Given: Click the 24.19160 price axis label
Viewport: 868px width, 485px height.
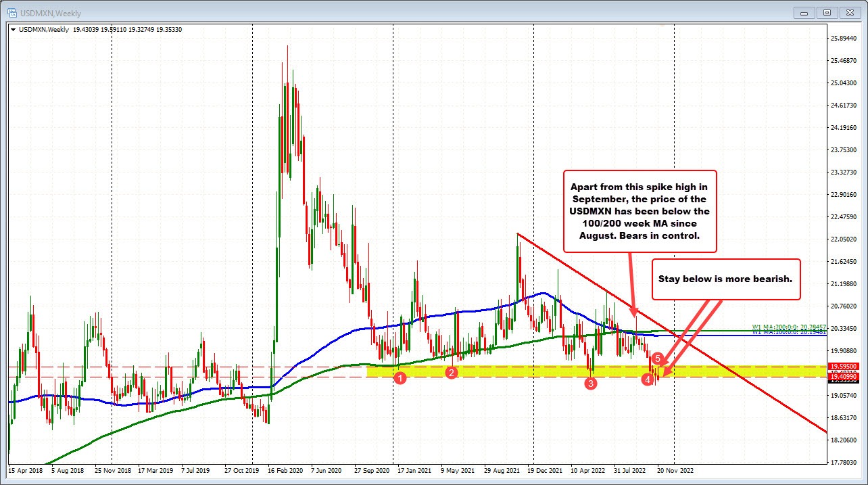Looking at the screenshot, I should [844, 128].
